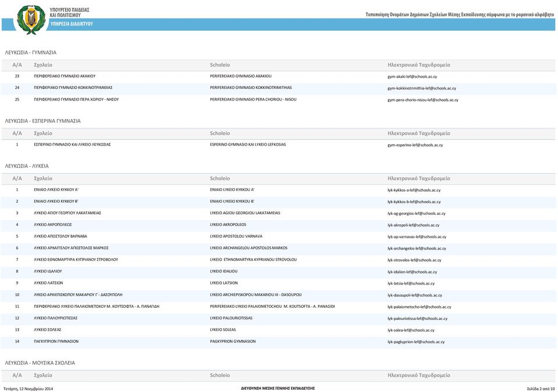The image size is (558, 392).
Task: Select PERIFEREIAKO GYMNASIO KOKKINOTRIMITHIAS cell
Action: click(251, 88)
